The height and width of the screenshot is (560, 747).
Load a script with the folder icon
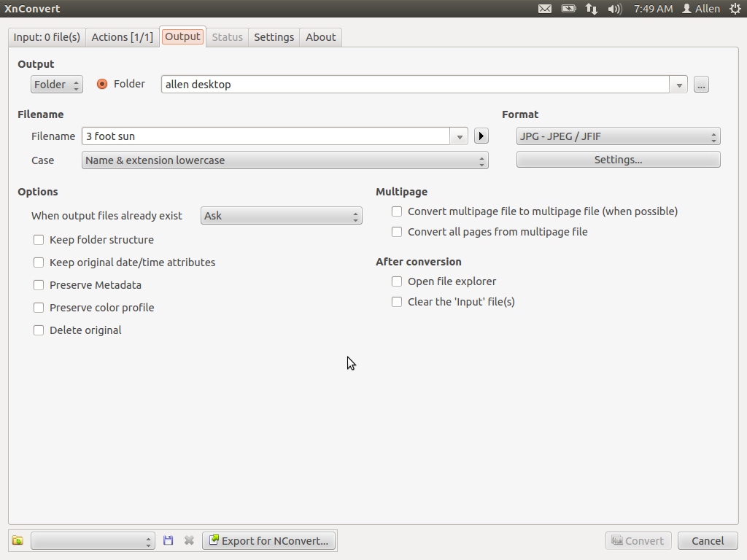click(x=18, y=540)
